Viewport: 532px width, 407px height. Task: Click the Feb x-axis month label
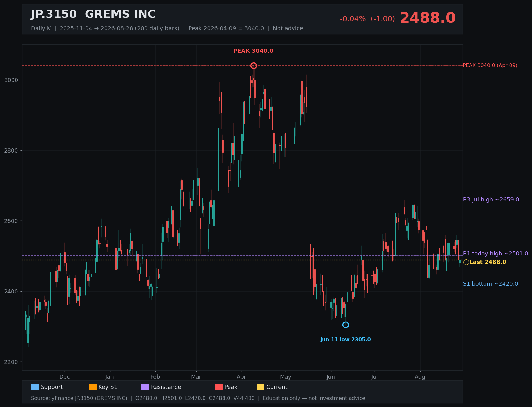point(155,377)
